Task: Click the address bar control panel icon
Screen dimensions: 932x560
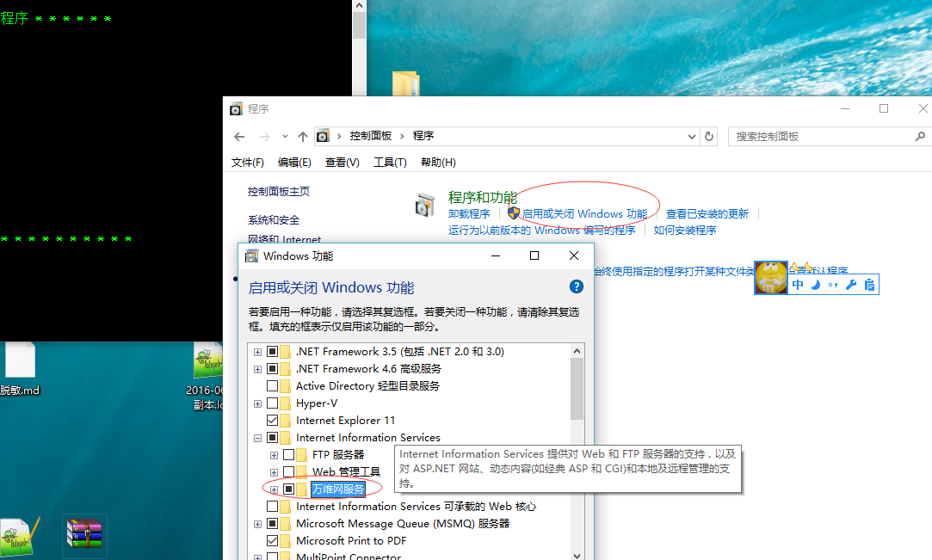Action: (x=322, y=136)
